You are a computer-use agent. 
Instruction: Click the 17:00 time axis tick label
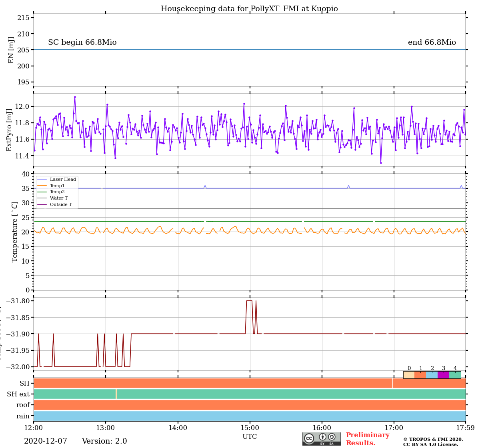[x=394, y=428]
